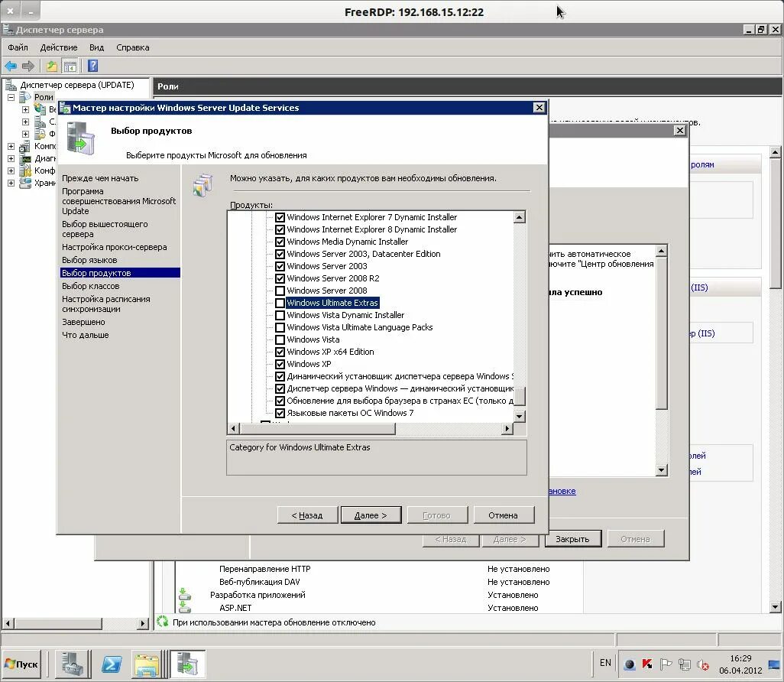Click products list scroll right arrow

[x=507, y=428]
